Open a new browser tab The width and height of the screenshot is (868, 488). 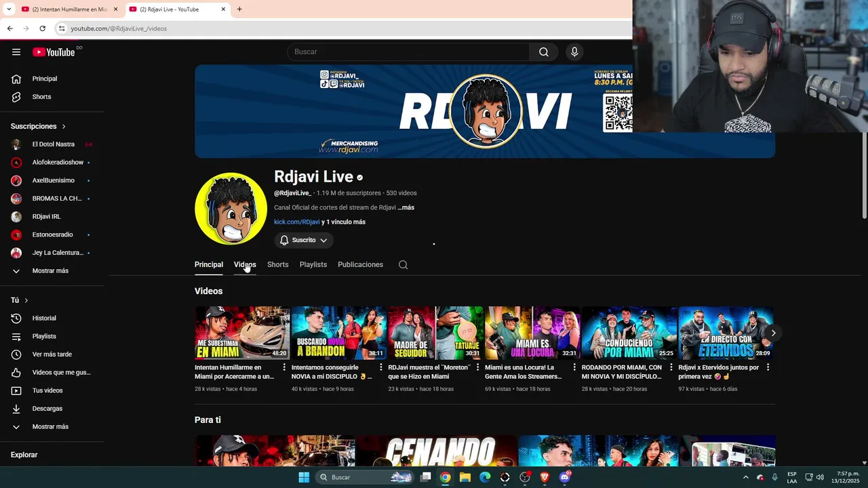point(239,9)
